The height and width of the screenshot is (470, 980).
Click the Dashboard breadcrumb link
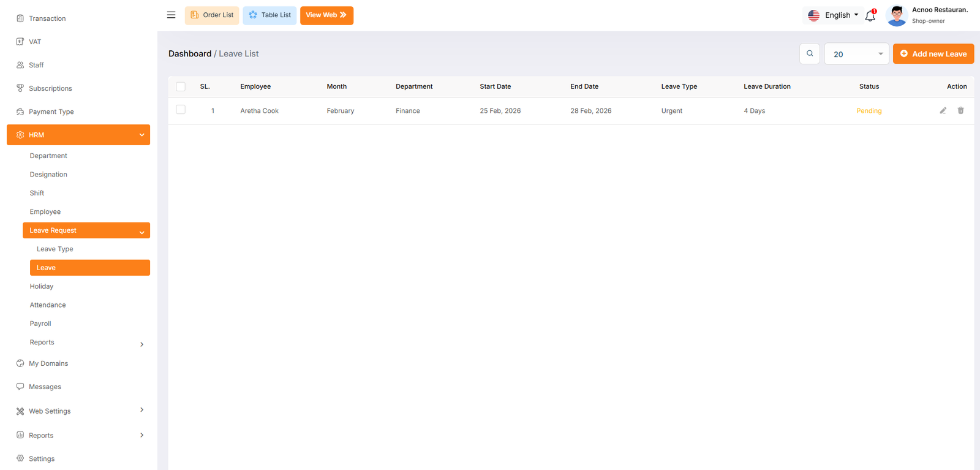click(190, 54)
